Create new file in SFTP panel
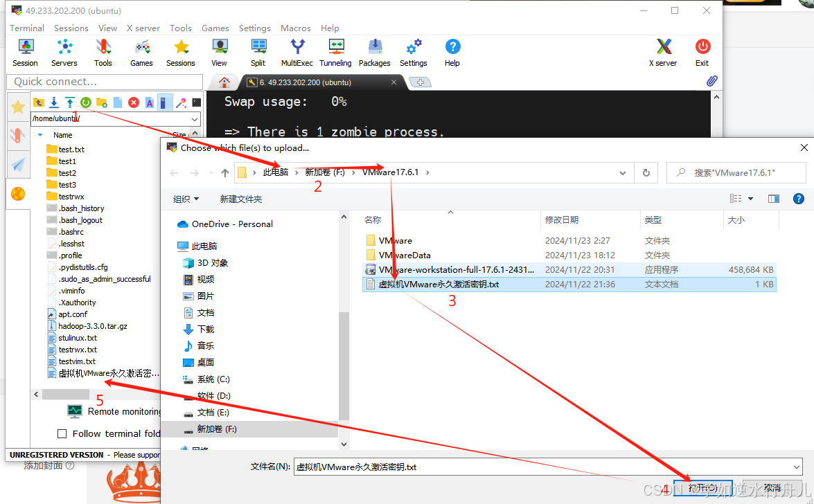 click(118, 102)
